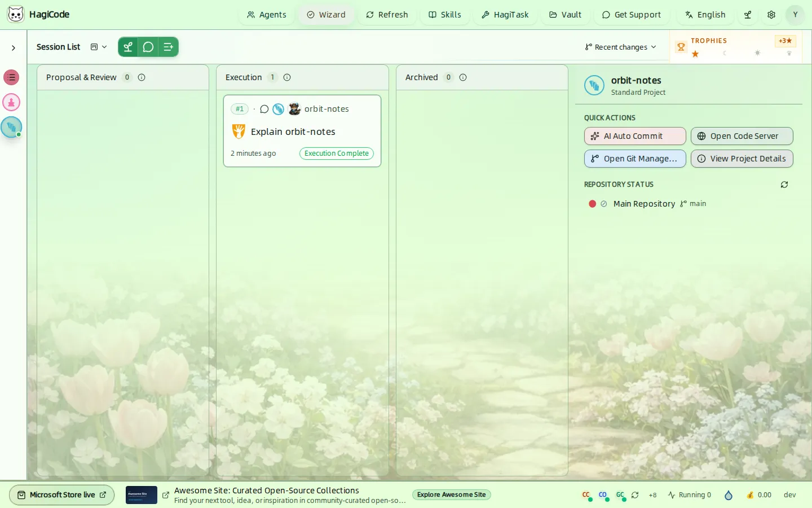The width and height of the screenshot is (812, 508).
Task: Click the green sprout new-proposal button
Action: pyautogui.click(x=128, y=47)
